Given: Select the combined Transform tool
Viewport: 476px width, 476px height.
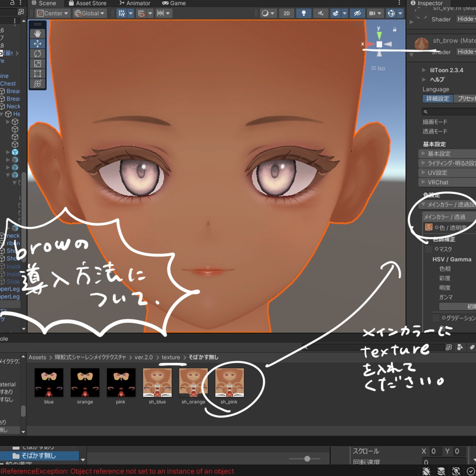Looking at the screenshot, I should pos(37,84).
